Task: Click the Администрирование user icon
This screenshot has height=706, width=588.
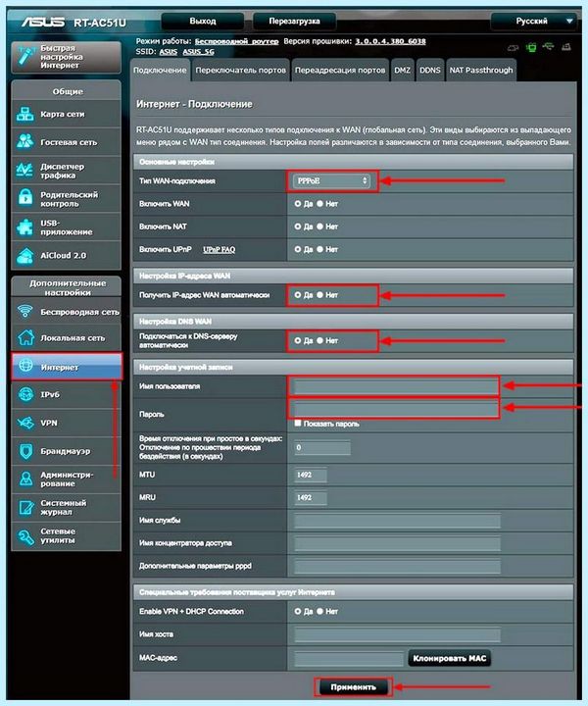Action: [25, 479]
